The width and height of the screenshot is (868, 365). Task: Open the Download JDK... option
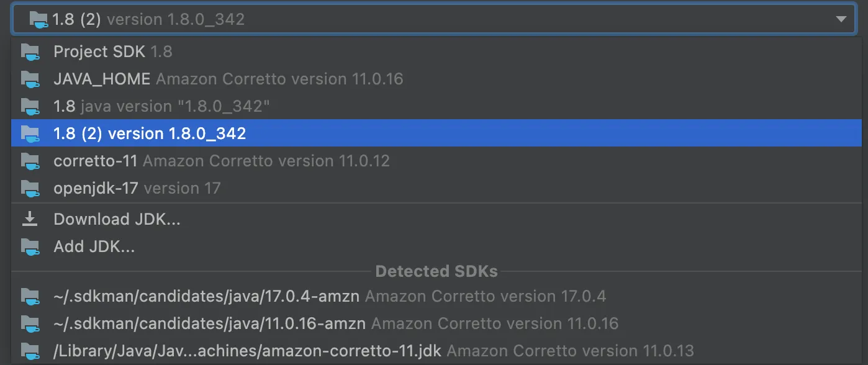[117, 219]
